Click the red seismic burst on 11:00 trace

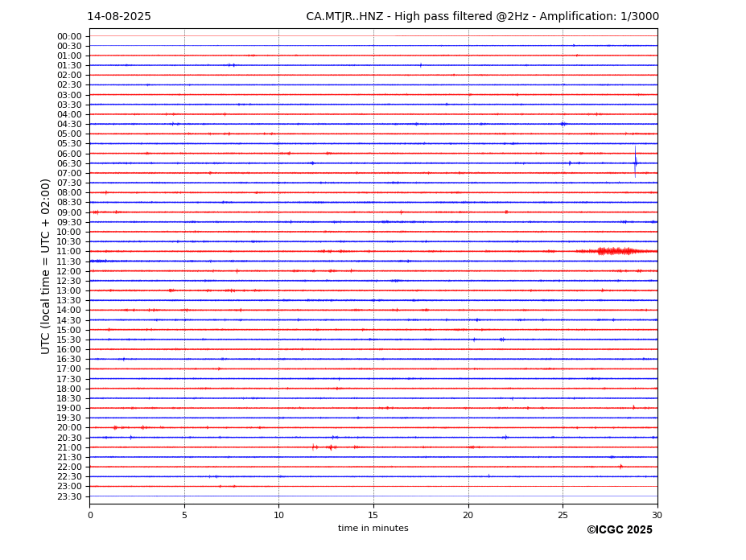click(616, 251)
